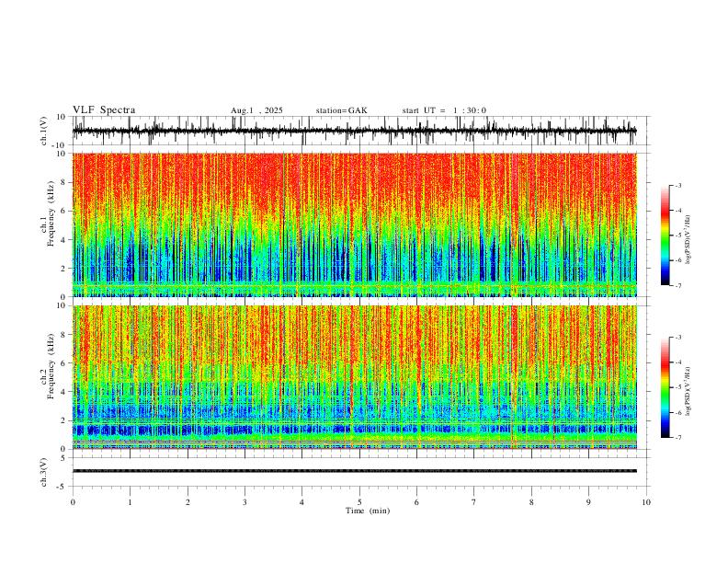Image resolution: width=728 pixels, height=563 pixels.
Task: Click the ch.1 colorbar 'log(PSD)(V²/Hz)' label
Action: coord(688,240)
